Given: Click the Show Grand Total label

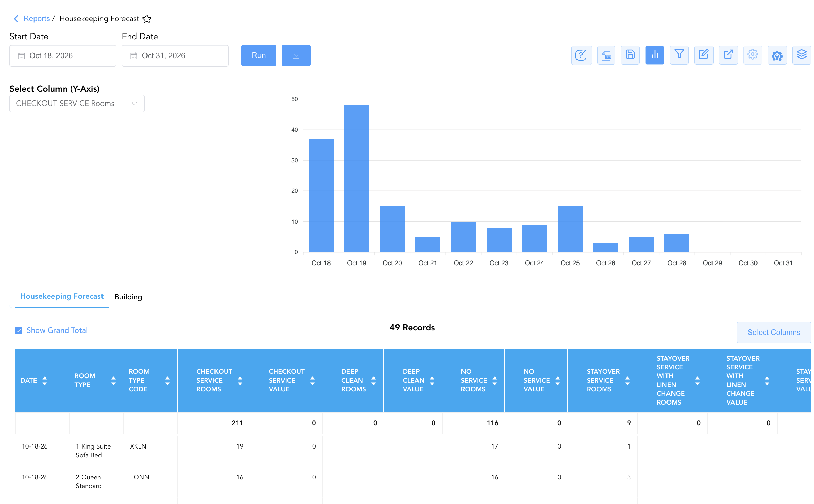Looking at the screenshot, I should 57,330.
